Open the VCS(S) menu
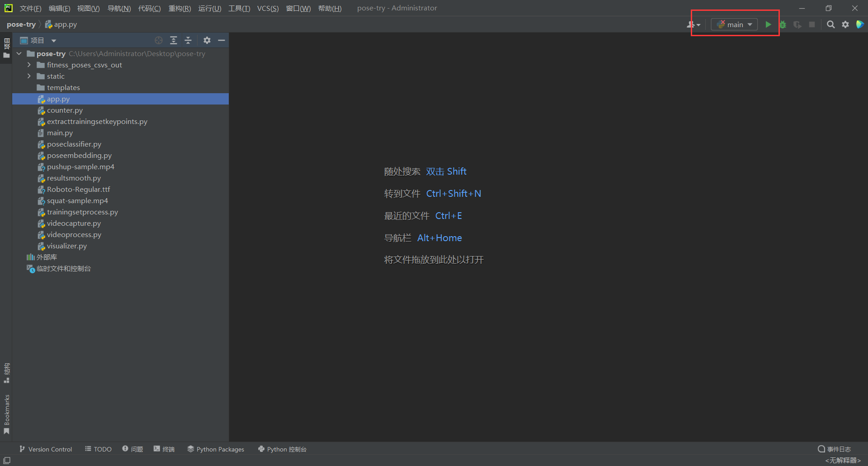868x466 pixels. (268, 8)
